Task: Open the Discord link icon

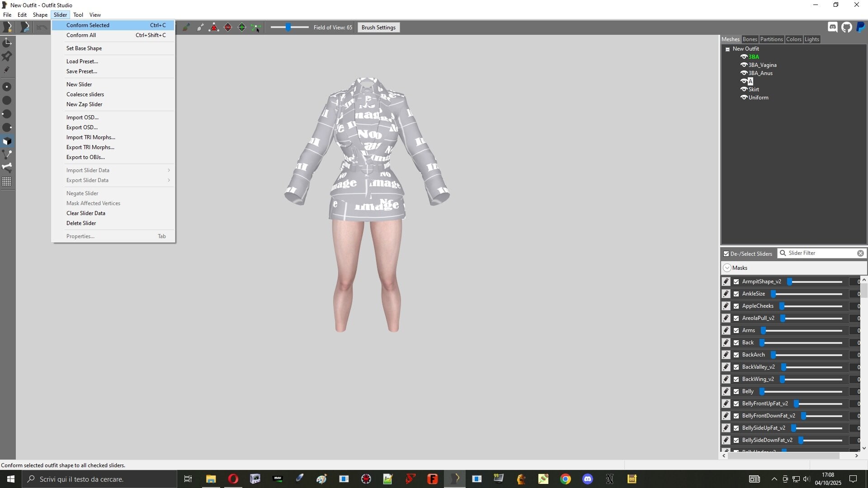Action: coord(833,27)
